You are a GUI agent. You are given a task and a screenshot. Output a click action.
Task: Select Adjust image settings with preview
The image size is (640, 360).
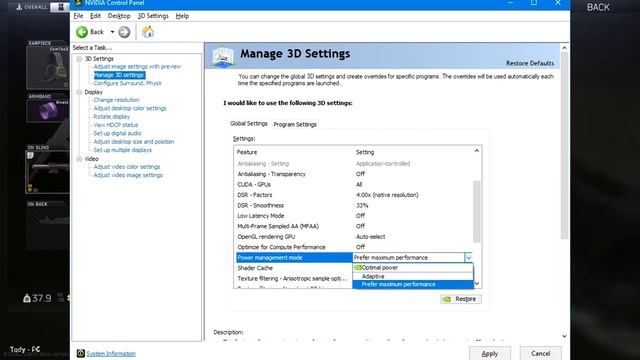click(x=137, y=67)
